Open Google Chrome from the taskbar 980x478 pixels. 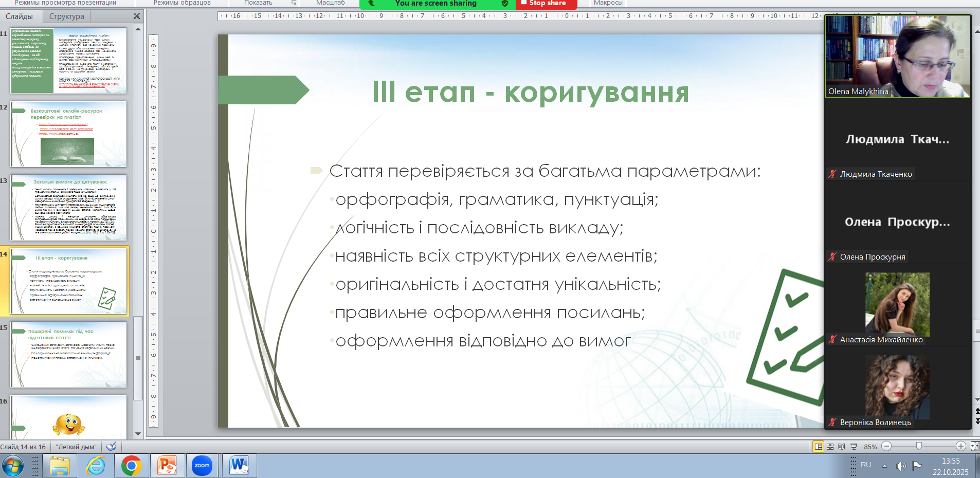pyautogui.click(x=132, y=466)
